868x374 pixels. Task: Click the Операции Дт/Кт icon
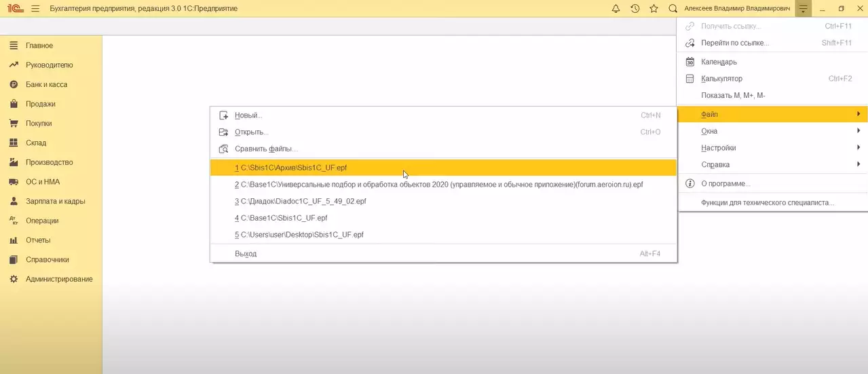pos(13,221)
